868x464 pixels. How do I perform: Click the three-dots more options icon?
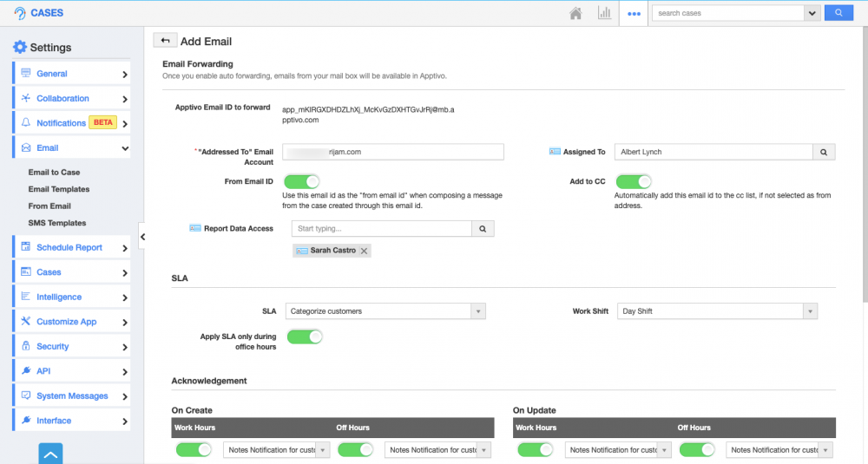[634, 14]
